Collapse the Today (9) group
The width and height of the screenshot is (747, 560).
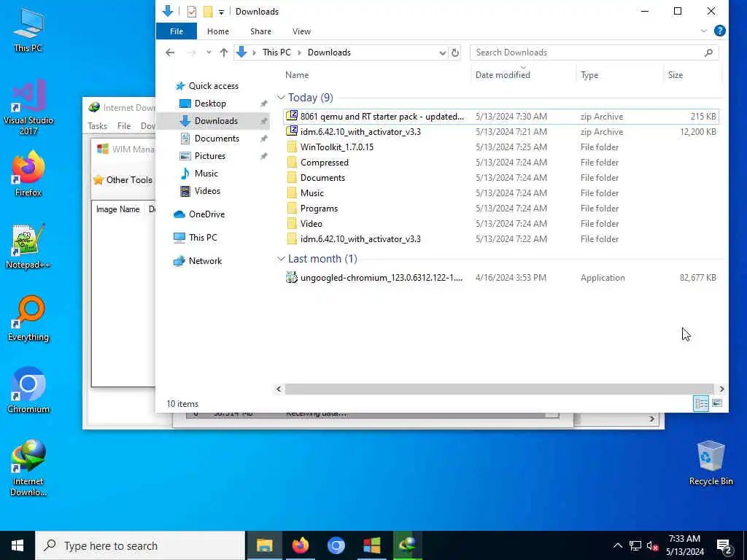pyautogui.click(x=281, y=98)
